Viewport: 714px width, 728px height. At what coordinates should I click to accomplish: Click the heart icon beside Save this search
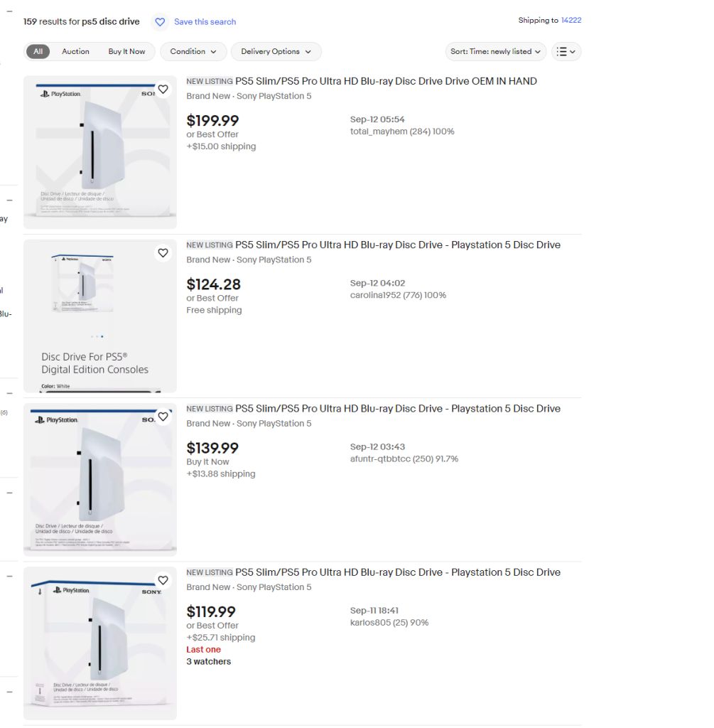[160, 22]
